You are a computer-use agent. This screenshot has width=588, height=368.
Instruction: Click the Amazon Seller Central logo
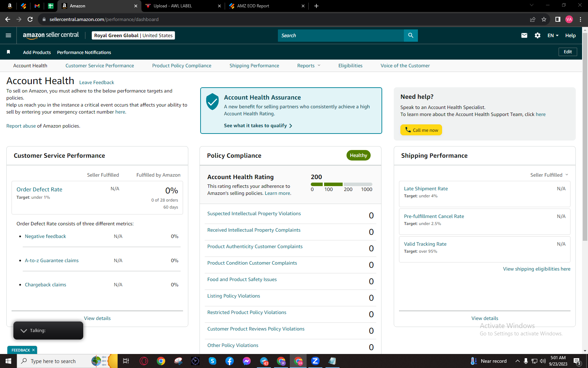click(x=51, y=35)
